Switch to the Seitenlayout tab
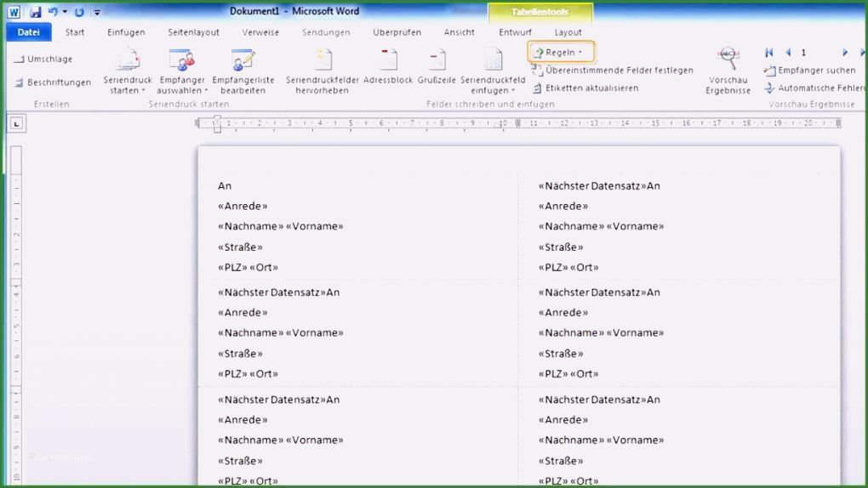This screenshot has width=868, height=488. [193, 32]
